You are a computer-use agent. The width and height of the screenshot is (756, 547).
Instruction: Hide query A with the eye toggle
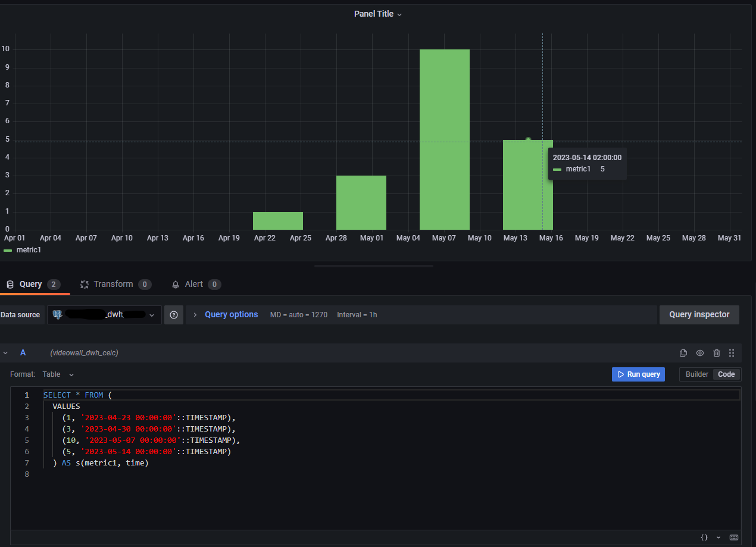pos(700,352)
